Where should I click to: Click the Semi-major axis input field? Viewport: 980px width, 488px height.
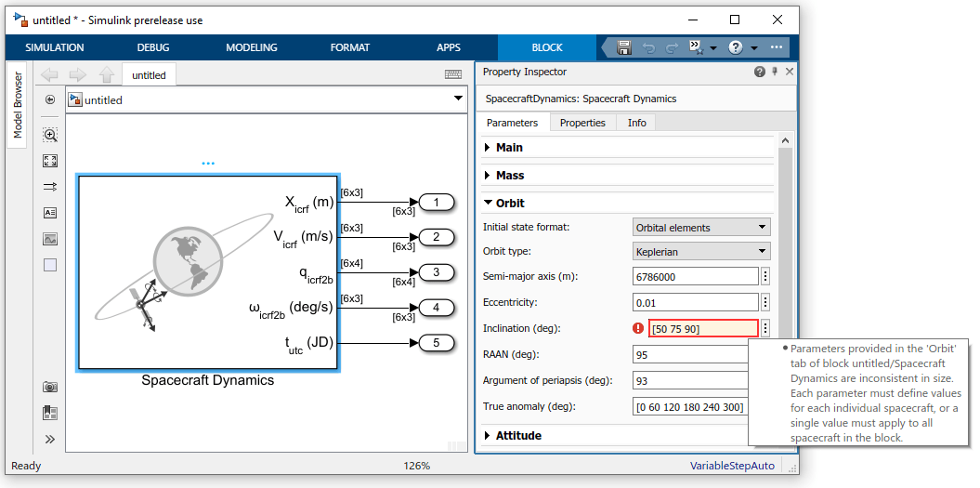696,276
